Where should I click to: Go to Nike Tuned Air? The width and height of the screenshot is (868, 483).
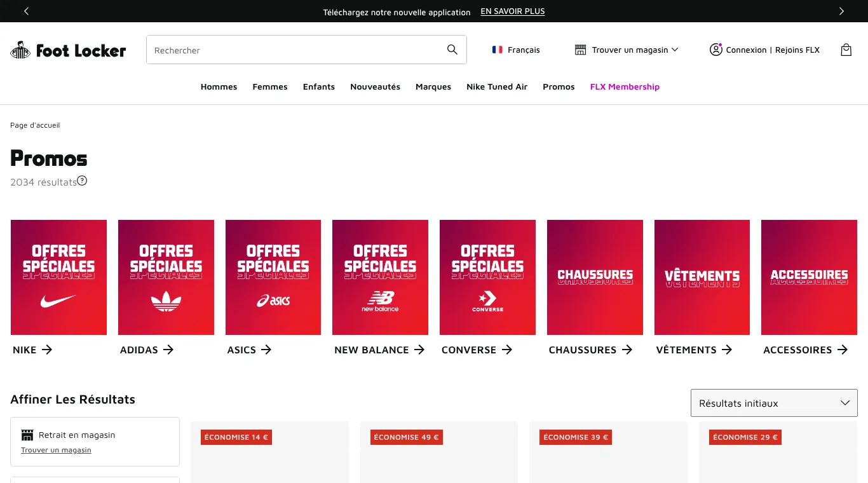(x=497, y=86)
